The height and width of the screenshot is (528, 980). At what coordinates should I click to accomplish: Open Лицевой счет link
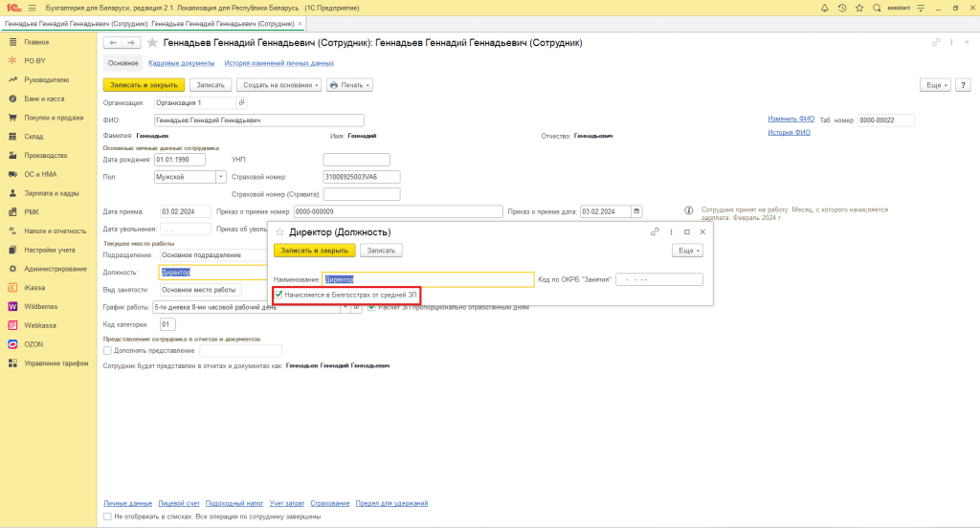pos(179,503)
